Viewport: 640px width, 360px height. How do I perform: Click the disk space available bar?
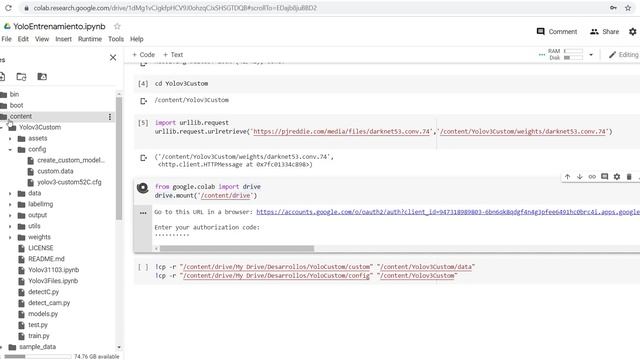(x=38, y=357)
